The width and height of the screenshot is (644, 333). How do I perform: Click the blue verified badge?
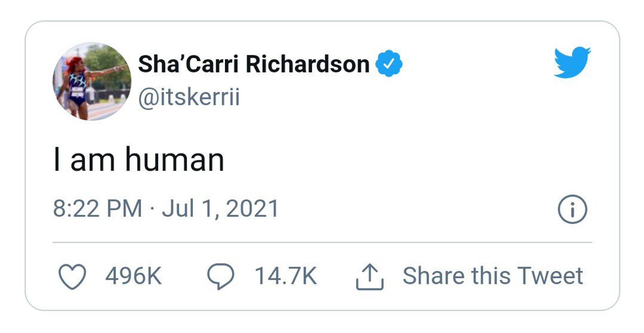389,63
